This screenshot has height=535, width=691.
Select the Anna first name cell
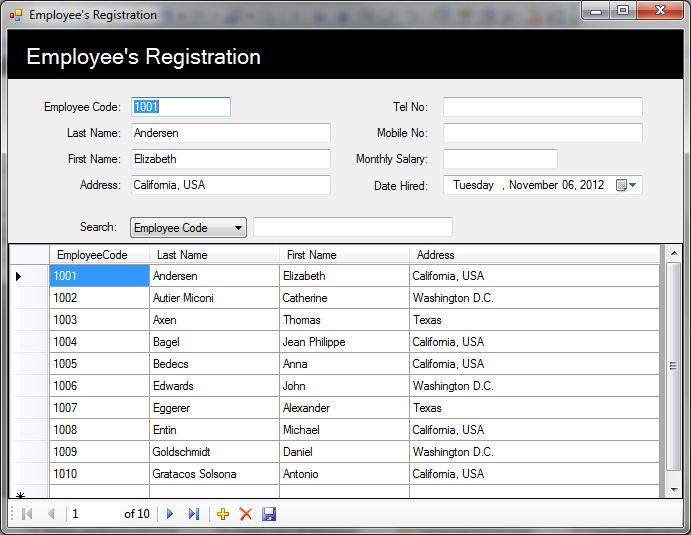(344, 364)
